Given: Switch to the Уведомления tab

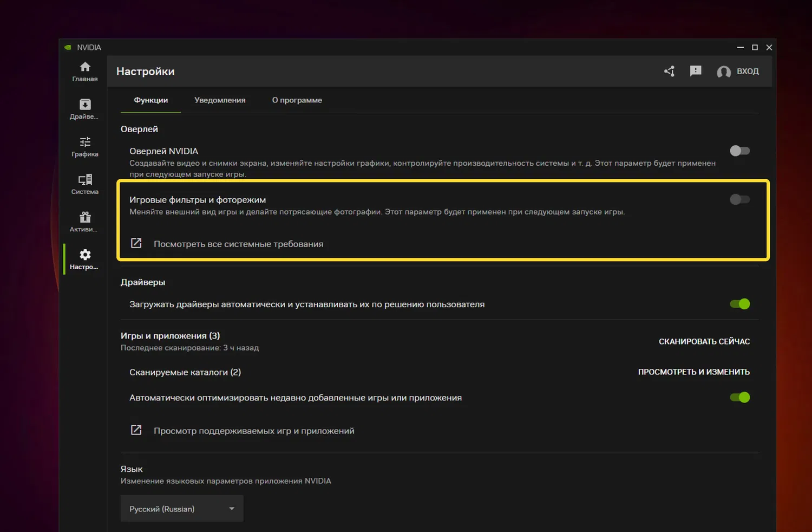Looking at the screenshot, I should point(220,100).
